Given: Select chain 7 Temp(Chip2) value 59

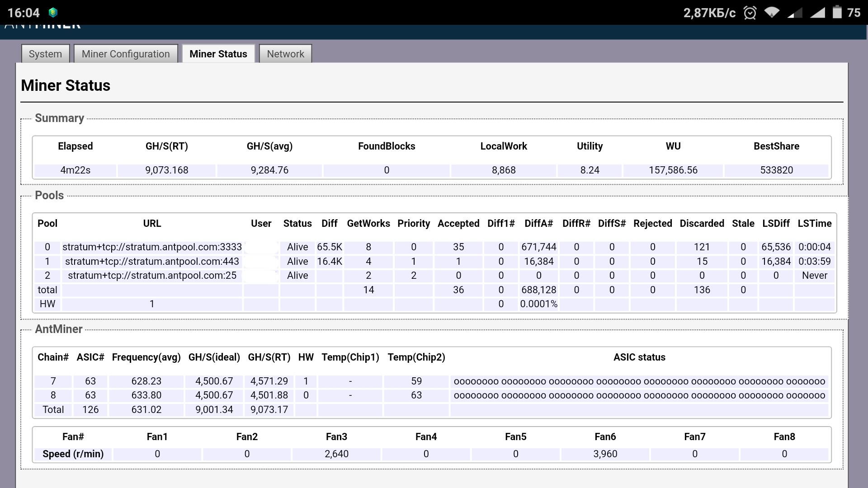Looking at the screenshot, I should point(416,381).
